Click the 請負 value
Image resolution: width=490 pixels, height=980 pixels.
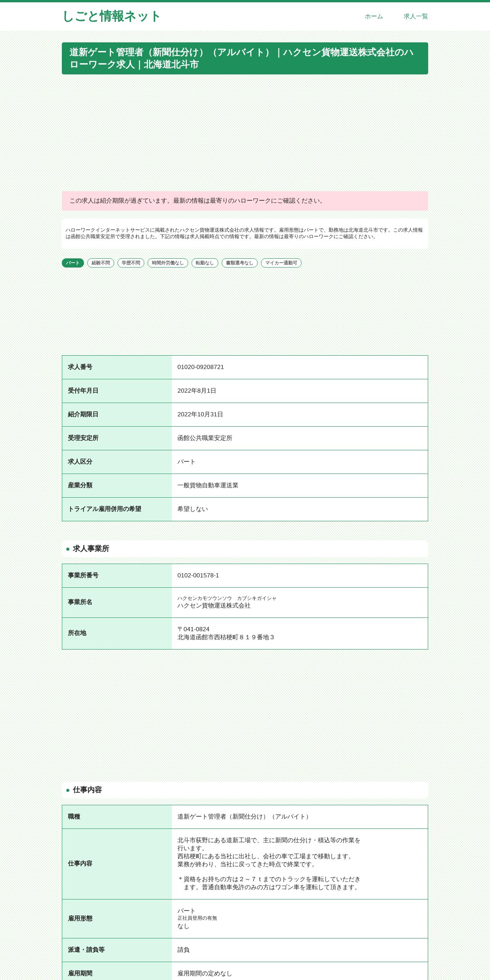184,950
